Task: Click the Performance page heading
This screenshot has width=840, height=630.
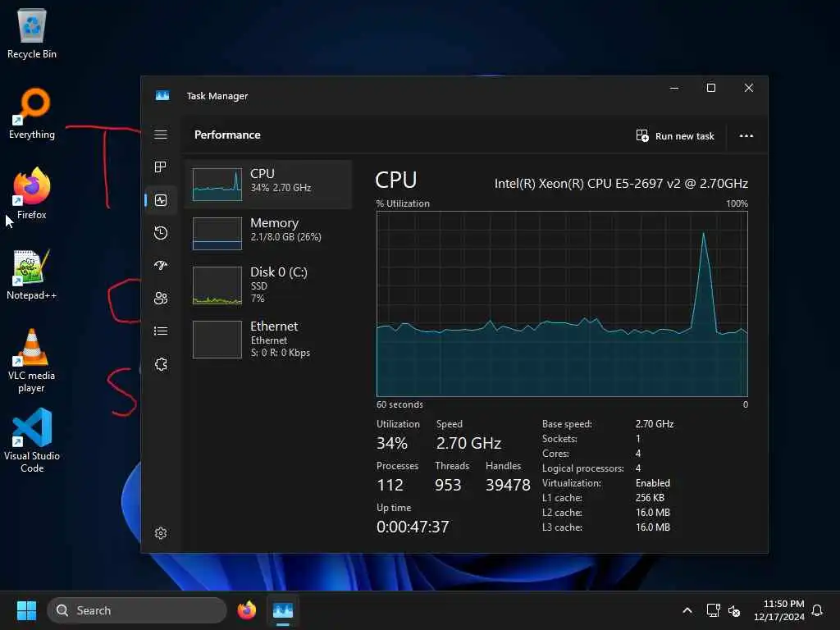Action: tap(227, 135)
